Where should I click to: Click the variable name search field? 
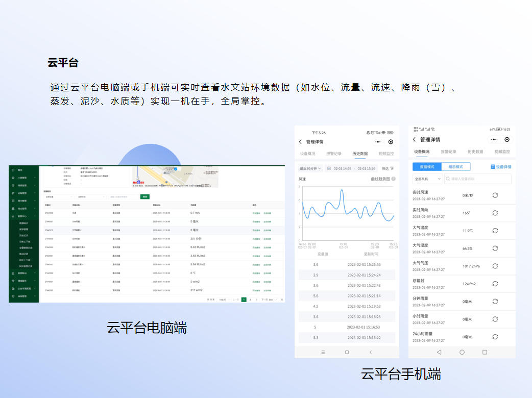[477, 179]
